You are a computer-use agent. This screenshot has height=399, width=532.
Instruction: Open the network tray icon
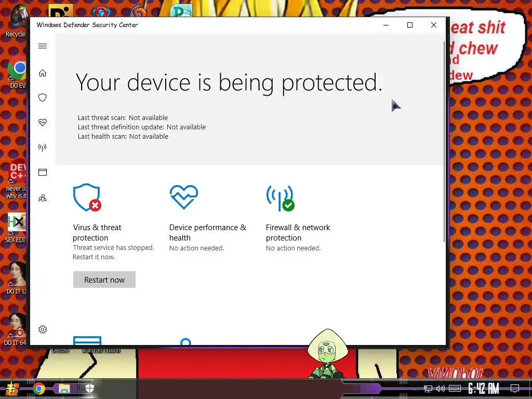coord(428,389)
